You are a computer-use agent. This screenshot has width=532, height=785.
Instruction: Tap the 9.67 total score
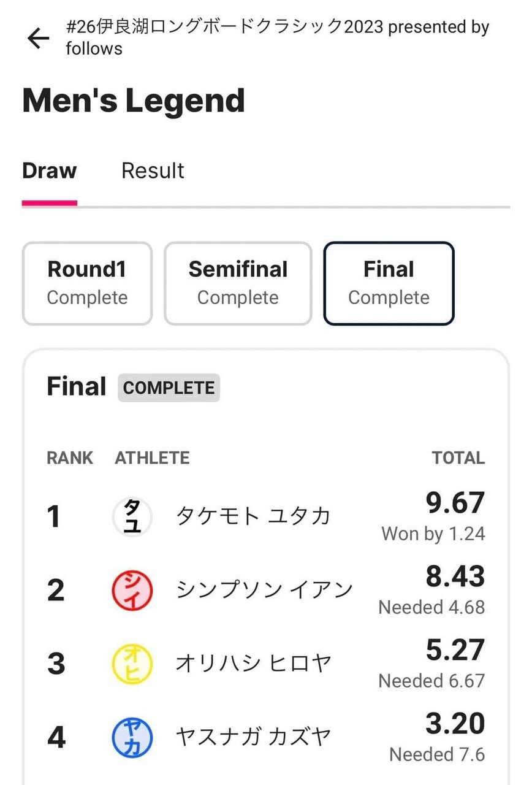[455, 504]
